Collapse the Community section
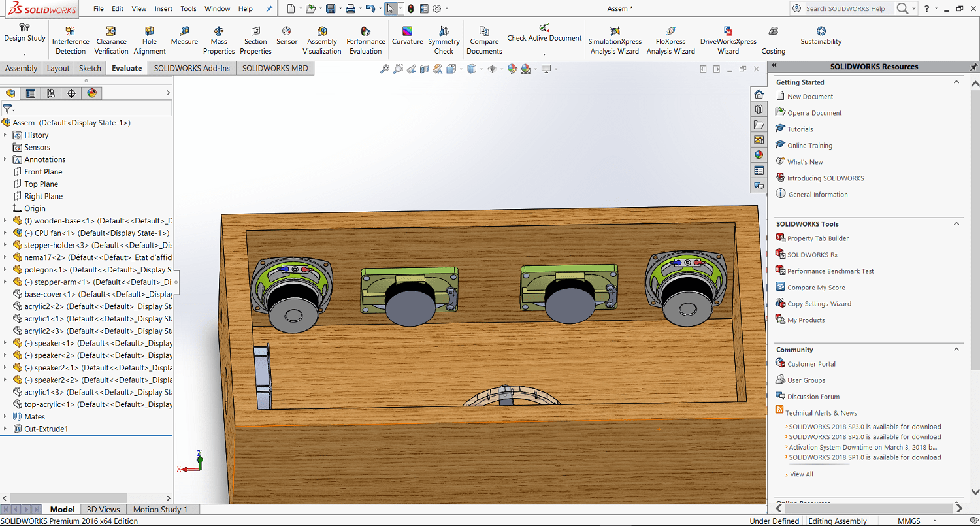This screenshot has width=980, height=526. pyautogui.click(x=956, y=350)
